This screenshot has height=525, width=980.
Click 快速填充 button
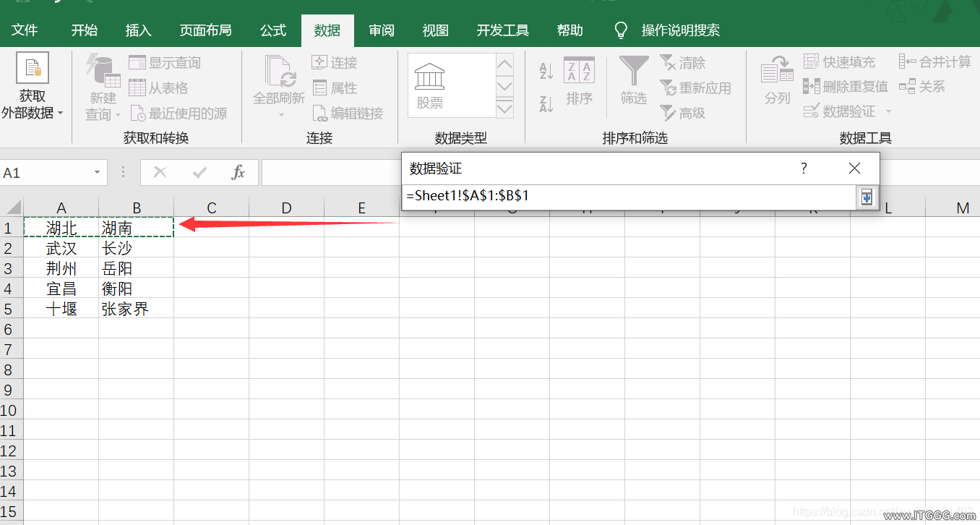click(840, 62)
